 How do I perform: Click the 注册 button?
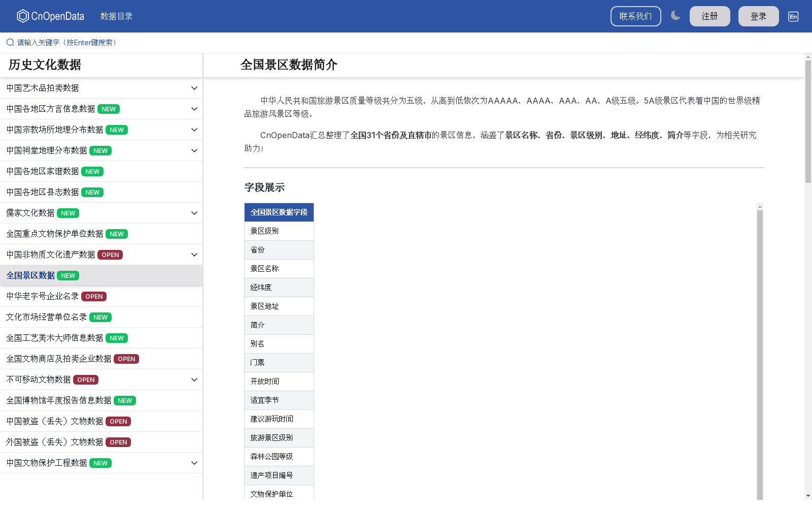pos(709,16)
